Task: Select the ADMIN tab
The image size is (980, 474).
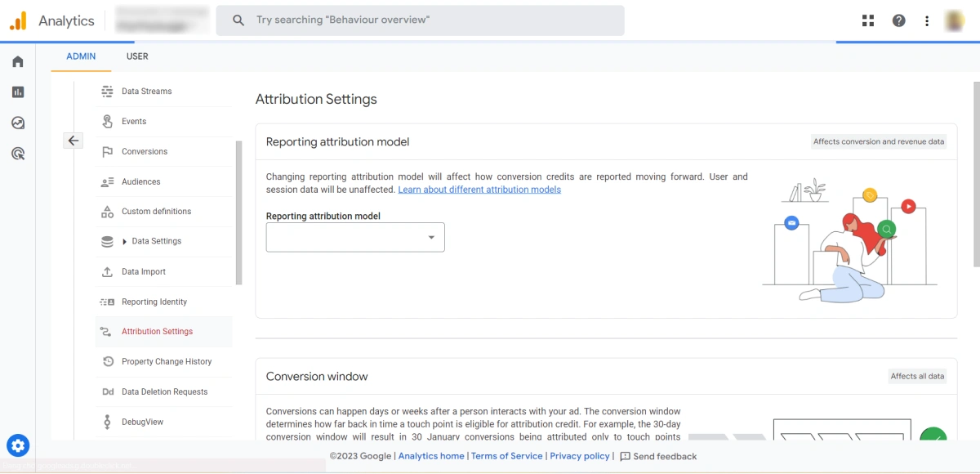Action: (x=80, y=56)
